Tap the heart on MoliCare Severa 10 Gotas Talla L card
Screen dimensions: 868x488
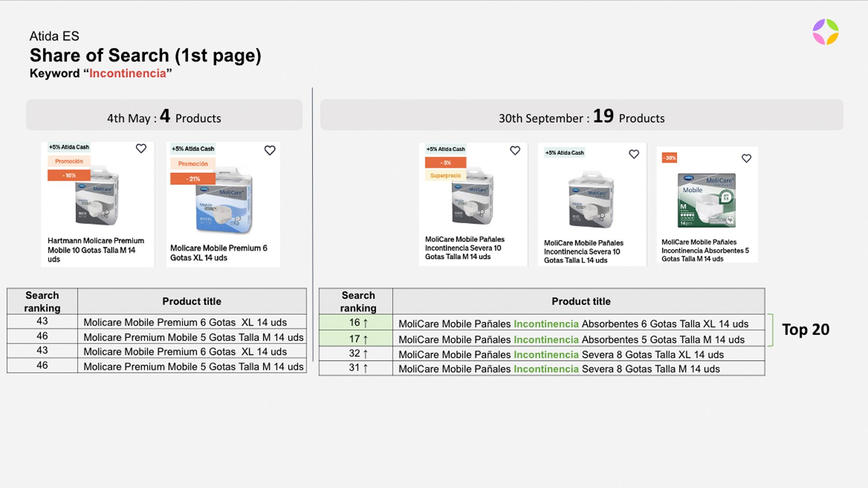pyautogui.click(x=634, y=154)
